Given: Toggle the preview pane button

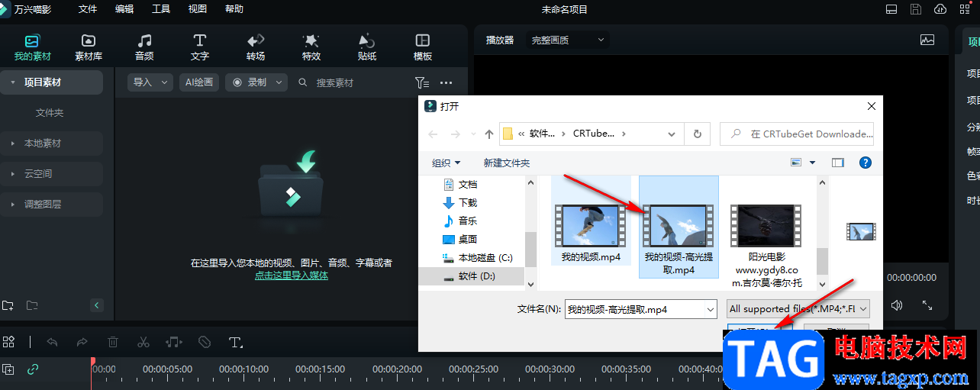Looking at the screenshot, I should pos(838,163).
